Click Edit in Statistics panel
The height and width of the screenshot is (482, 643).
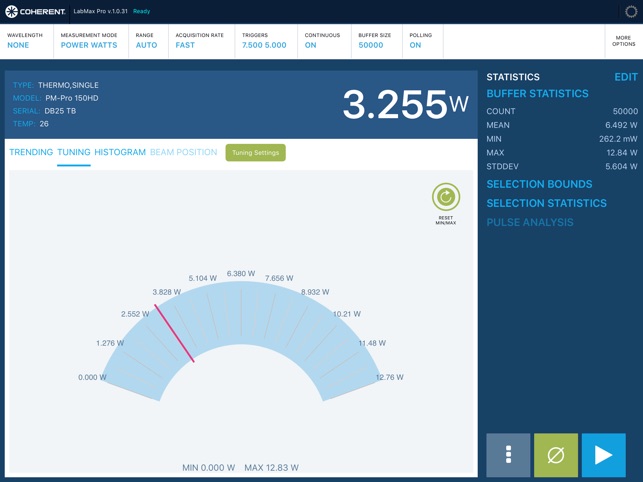626,77
